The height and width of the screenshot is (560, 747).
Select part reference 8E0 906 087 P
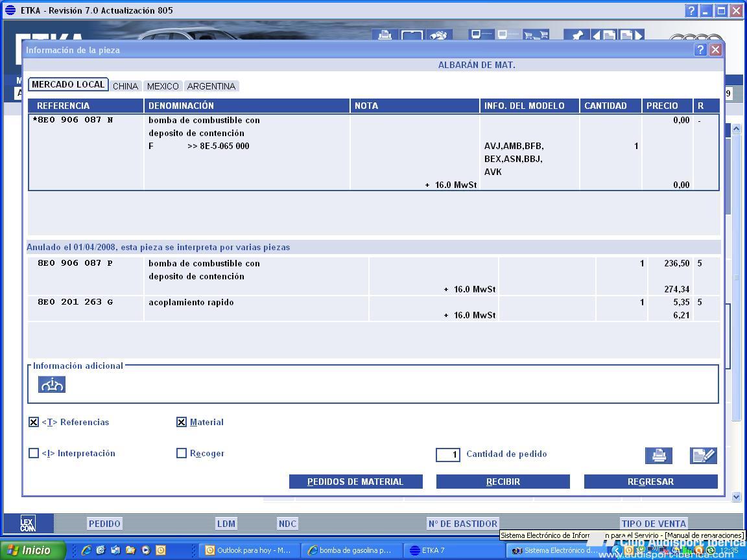pos(75,263)
